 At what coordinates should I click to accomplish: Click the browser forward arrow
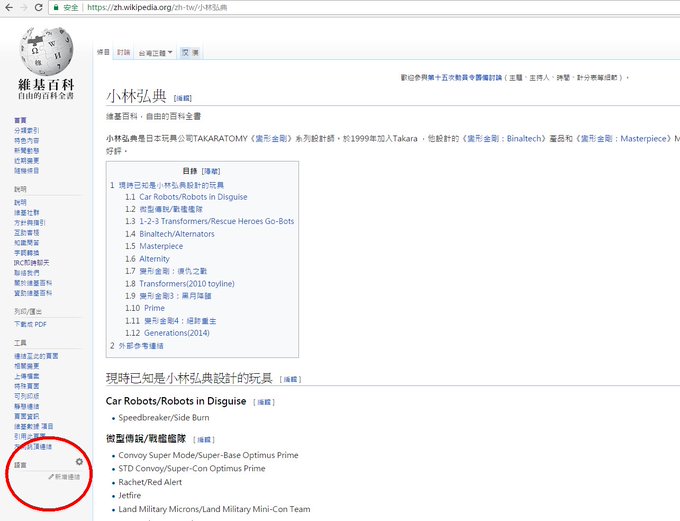coord(23,7)
